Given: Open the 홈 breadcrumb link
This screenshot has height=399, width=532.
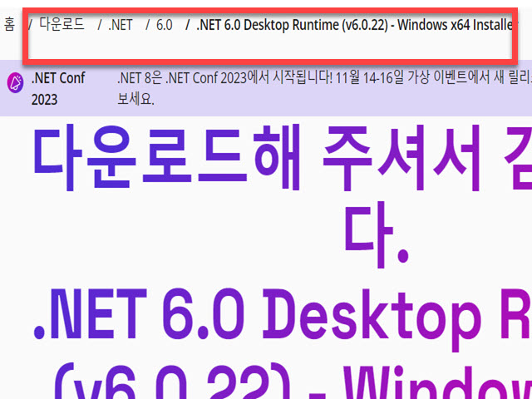Looking at the screenshot, I should 9,25.
